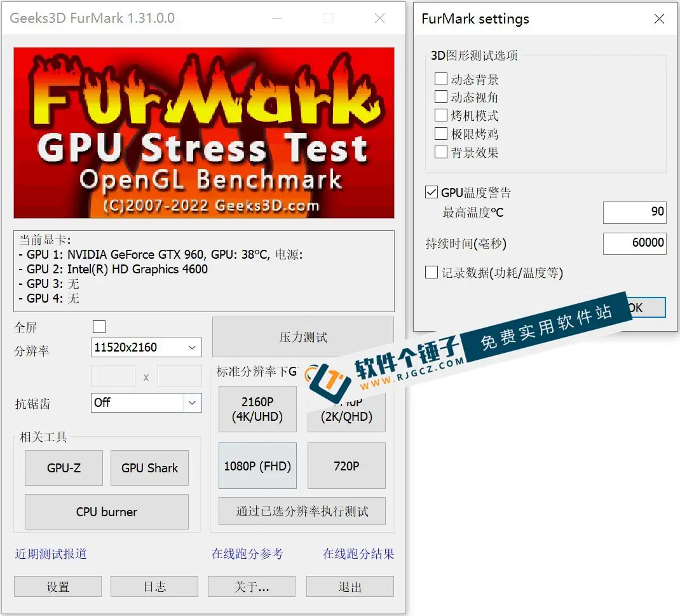Open the 日志 log button
Image resolution: width=680 pixels, height=616 pixels.
(154, 587)
